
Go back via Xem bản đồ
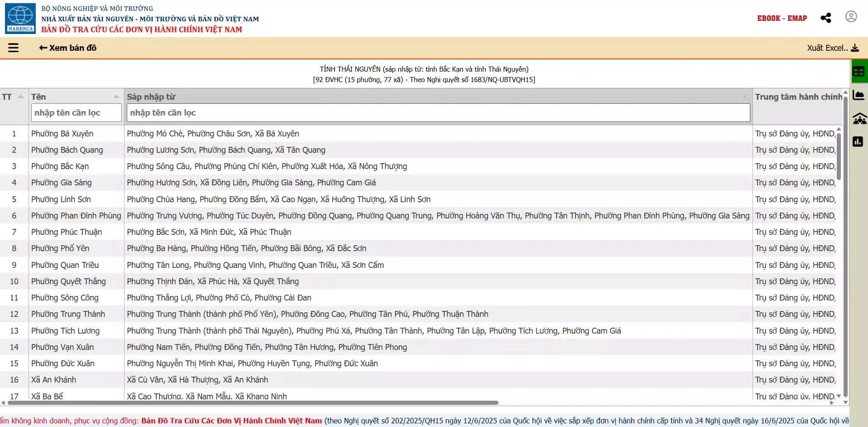68,48
